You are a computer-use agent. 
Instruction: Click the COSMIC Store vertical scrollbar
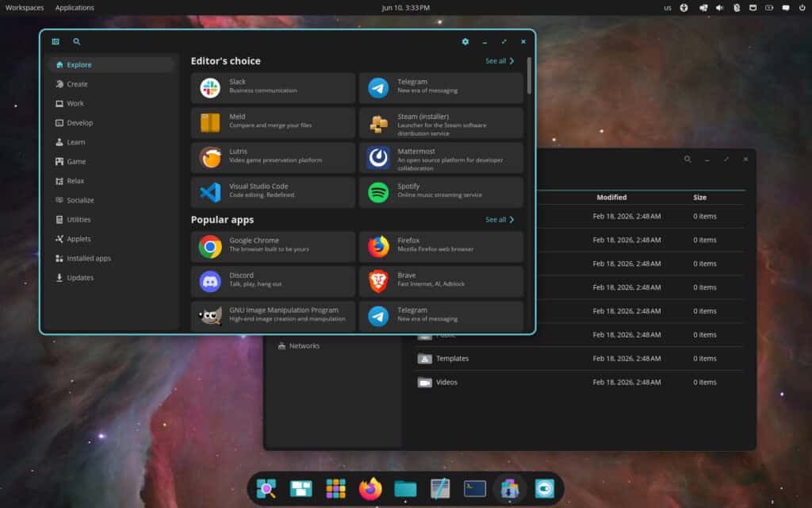coord(529,75)
